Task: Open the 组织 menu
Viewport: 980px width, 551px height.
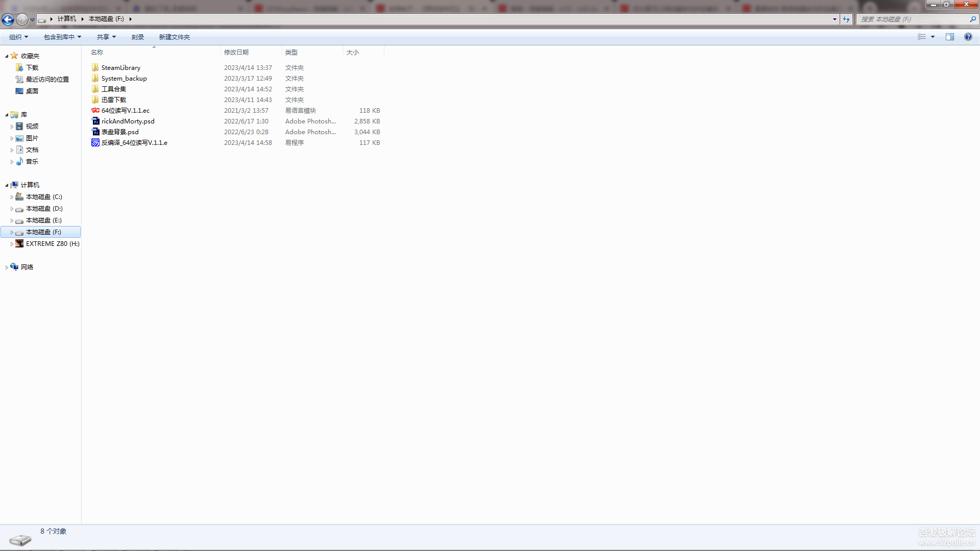Action: coord(18,37)
